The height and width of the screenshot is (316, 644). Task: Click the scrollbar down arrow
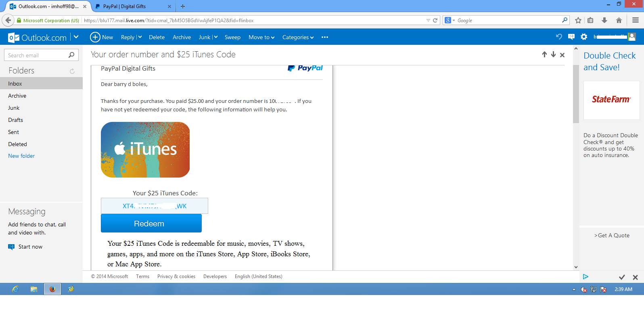pos(576,267)
